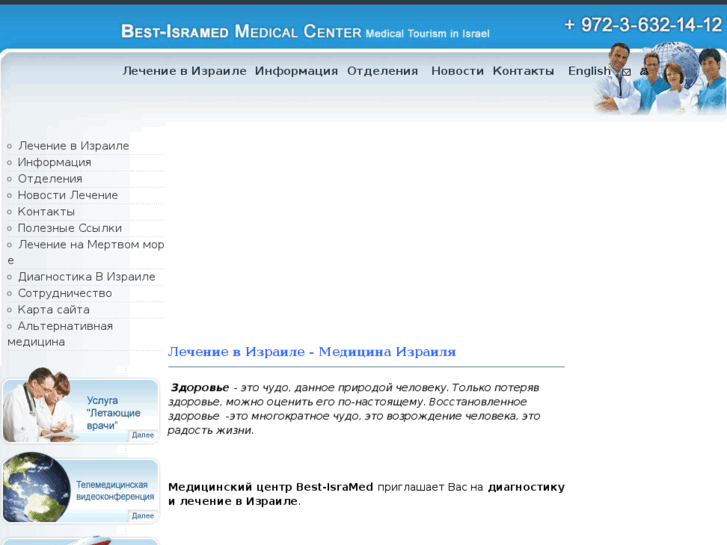This screenshot has width=727, height=545.
Task: Click phone number '+ 972-3-632-14-12'
Action: (x=643, y=25)
